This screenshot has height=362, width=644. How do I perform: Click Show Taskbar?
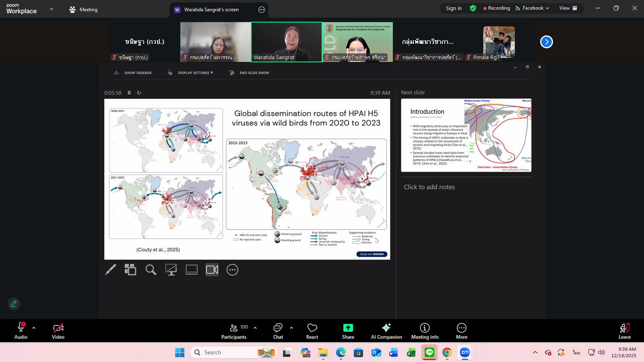tap(138, 73)
